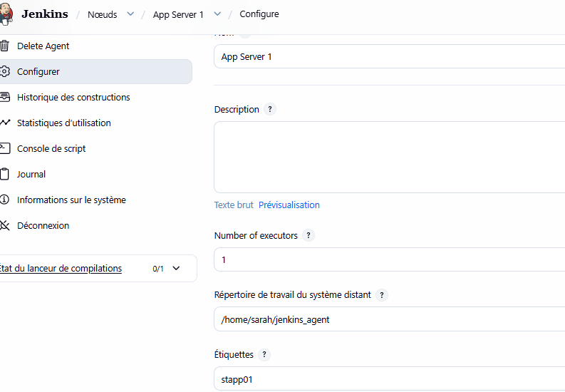Click the Delete Agent trash icon
Image resolution: width=565 pixels, height=392 pixels.
click(x=4, y=46)
